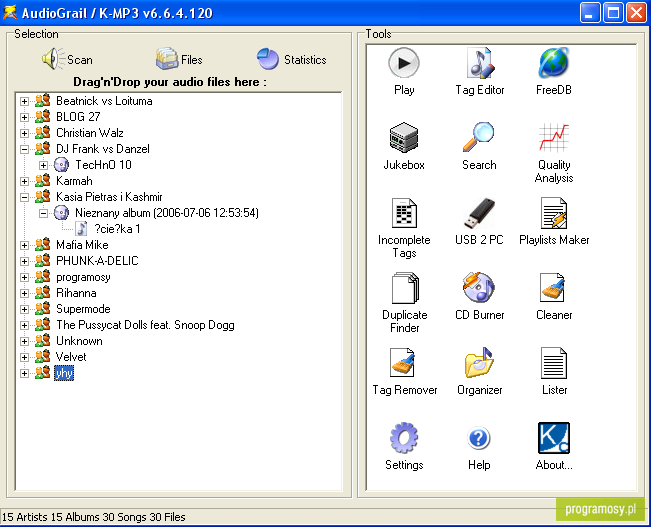Launch the CD Burner tool
The image size is (651, 527).
(x=480, y=297)
